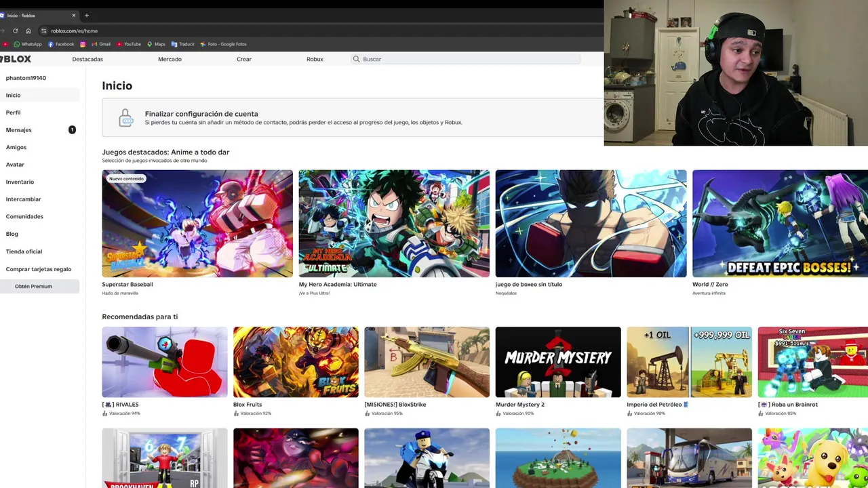Click the Recomendadas para ti heading
Screen dimensions: 868x488
140,317
